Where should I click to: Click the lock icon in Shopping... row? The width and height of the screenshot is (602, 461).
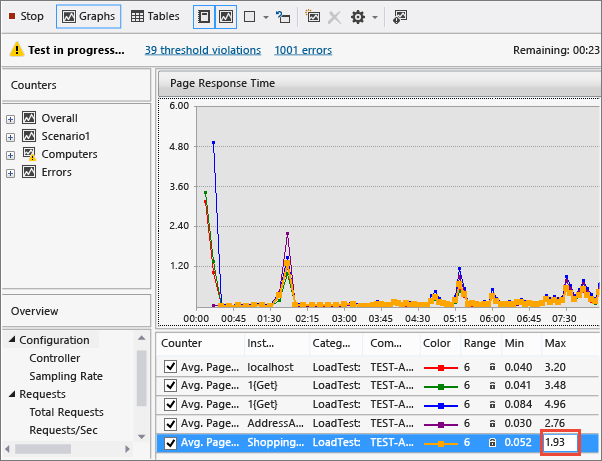(x=492, y=443)
